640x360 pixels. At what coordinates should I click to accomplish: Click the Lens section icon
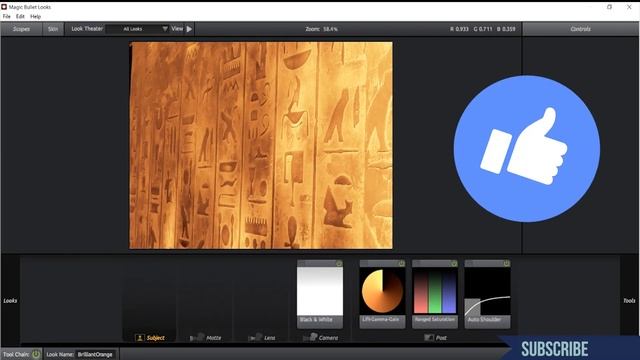click(x=255, y=338)
